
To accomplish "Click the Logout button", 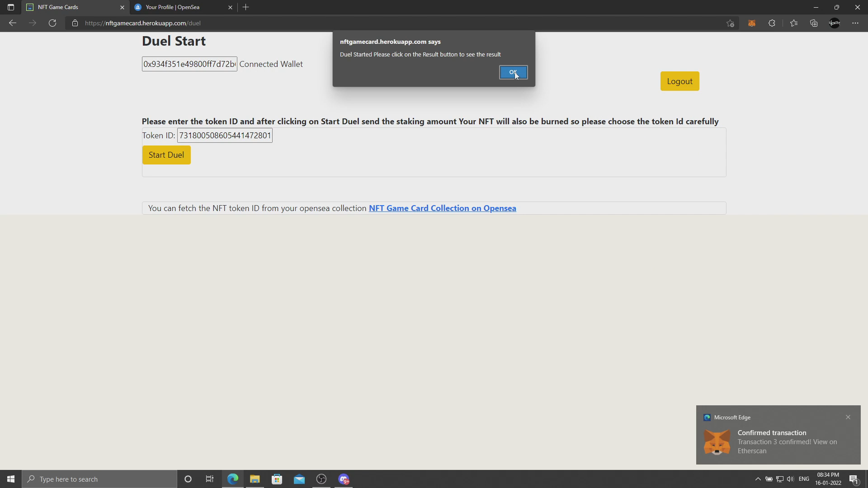I will point(679,81).
